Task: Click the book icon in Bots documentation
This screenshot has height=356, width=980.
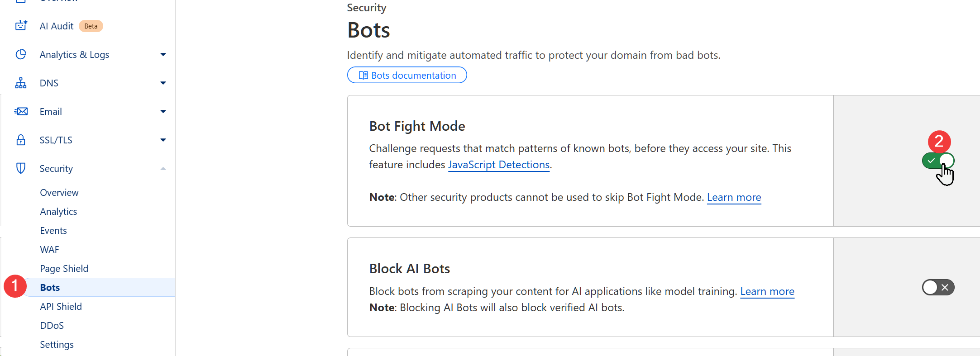Action: (x=363, y=75)
